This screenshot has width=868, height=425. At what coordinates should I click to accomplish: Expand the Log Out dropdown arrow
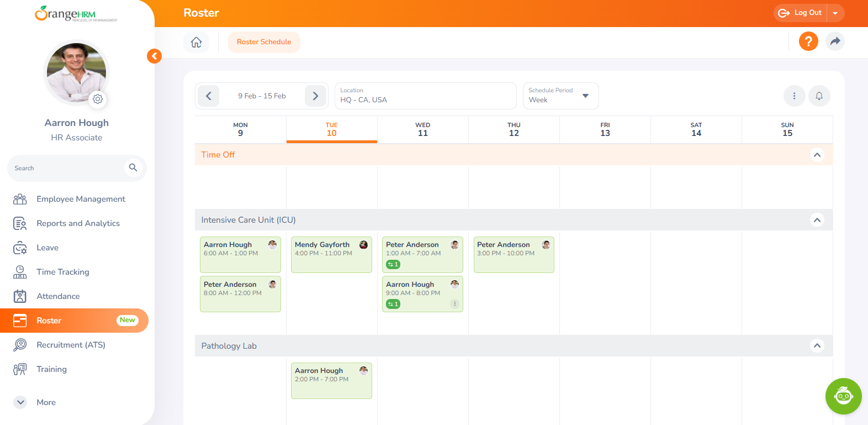(835, 13)
